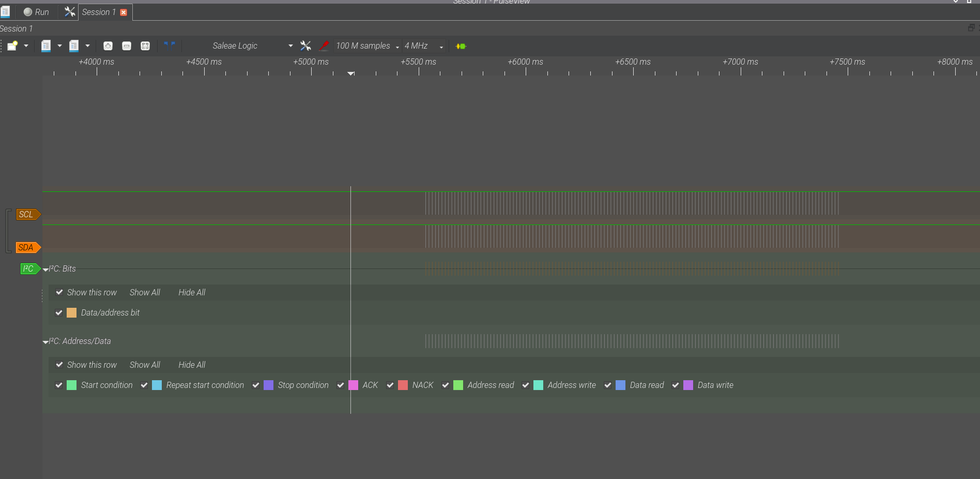Viewport: 980px width, 479px height.
Task: Select the I²C decoder label
Action: (x=30, y=268)
